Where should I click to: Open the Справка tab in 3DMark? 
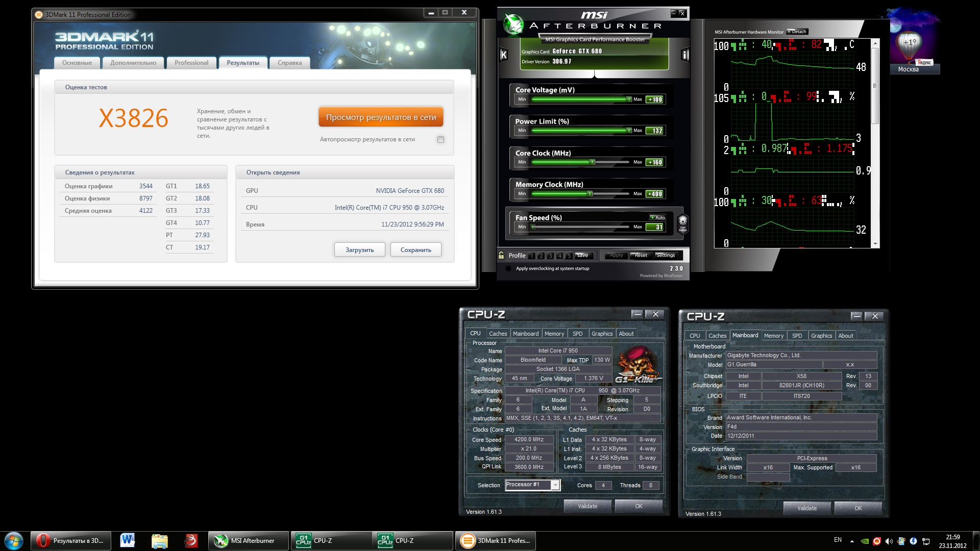click(289, 63)
